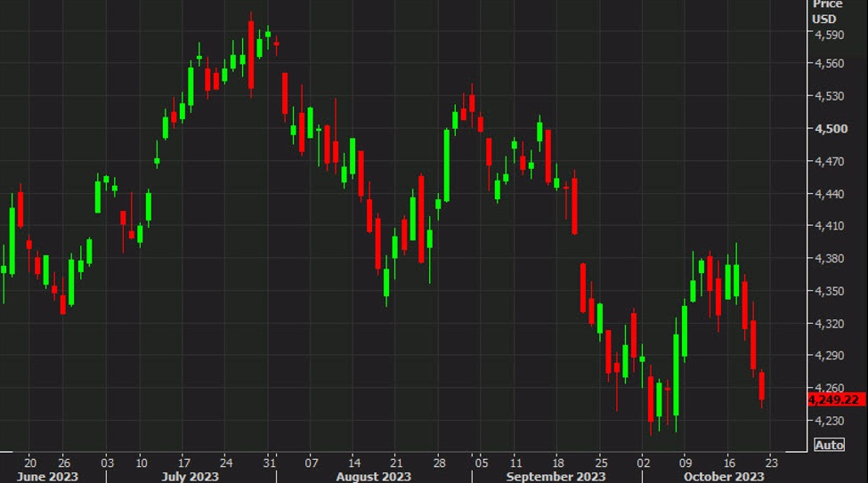Click the 07 date tick in August
This screenshot has width=868, height=483.
312,463
